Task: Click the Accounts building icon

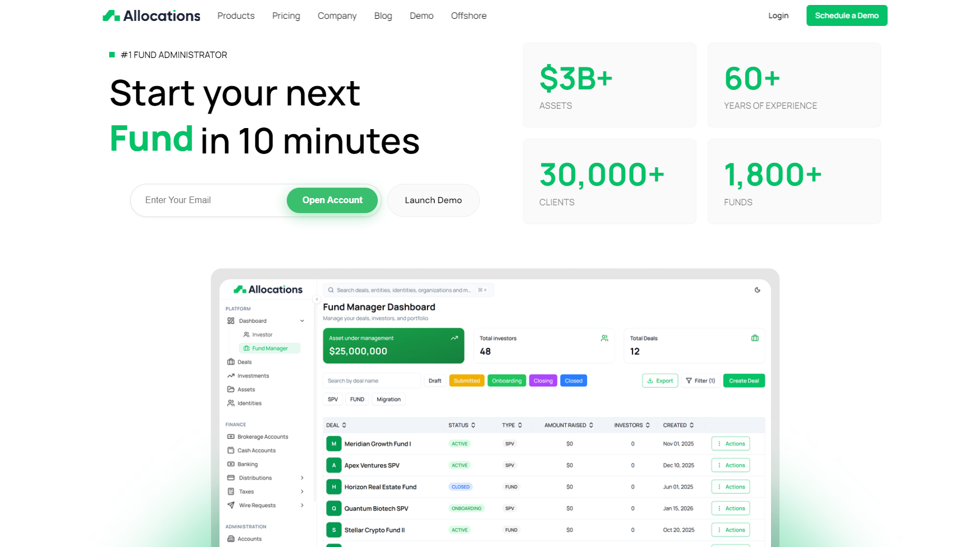Action: 231,539
